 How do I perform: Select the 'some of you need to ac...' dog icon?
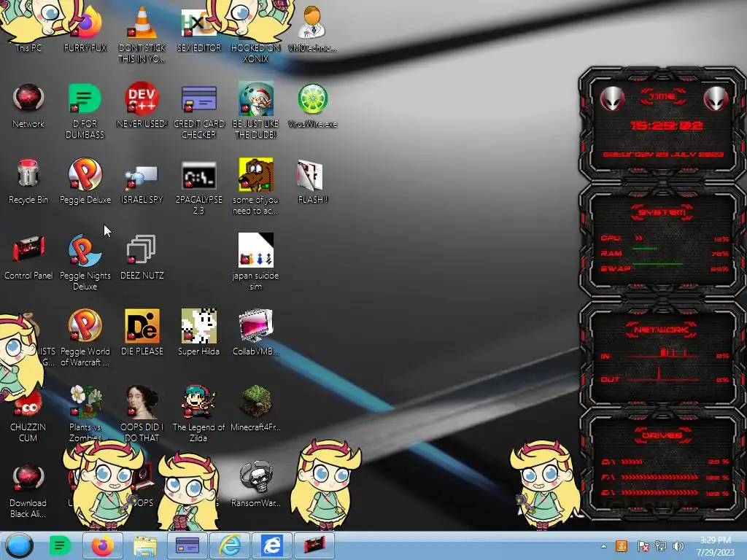tap(255, 187)
